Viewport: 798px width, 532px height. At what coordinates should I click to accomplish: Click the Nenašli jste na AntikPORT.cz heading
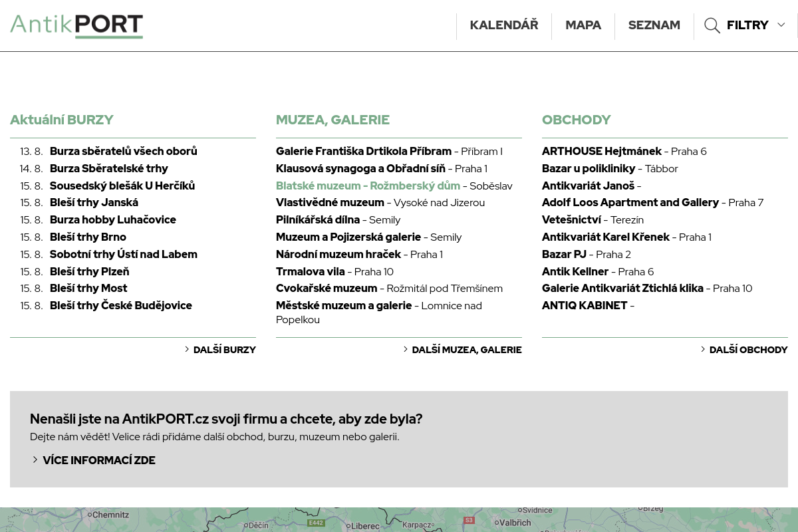(x=226, y=419)
